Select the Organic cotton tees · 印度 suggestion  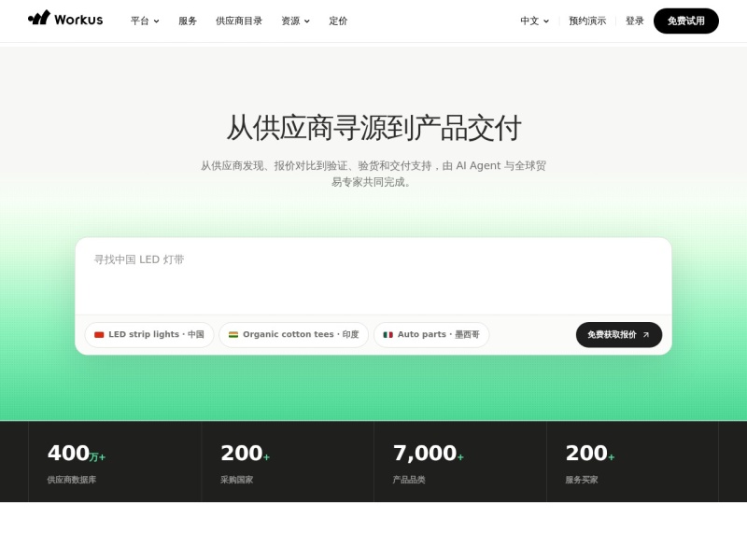coord(293,335)
